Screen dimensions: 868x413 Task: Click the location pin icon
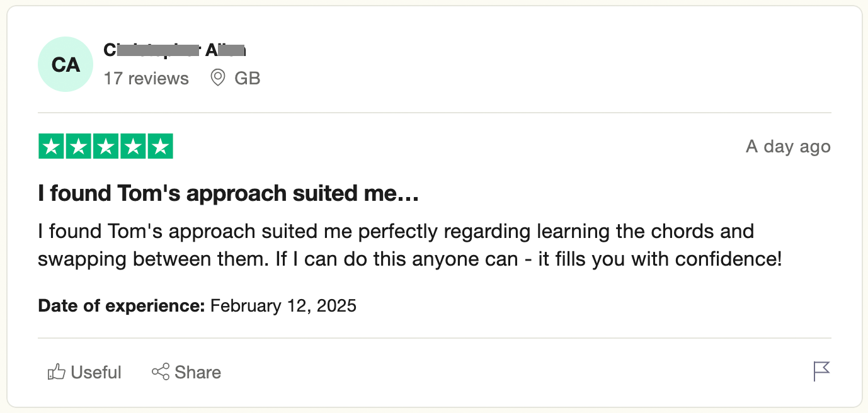click(218, 78)
